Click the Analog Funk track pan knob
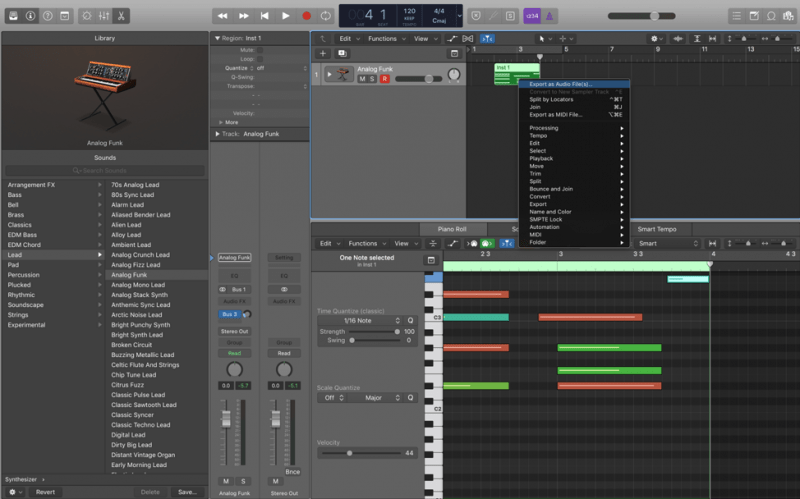Viewport: 800px width, 499px height. 454,74
